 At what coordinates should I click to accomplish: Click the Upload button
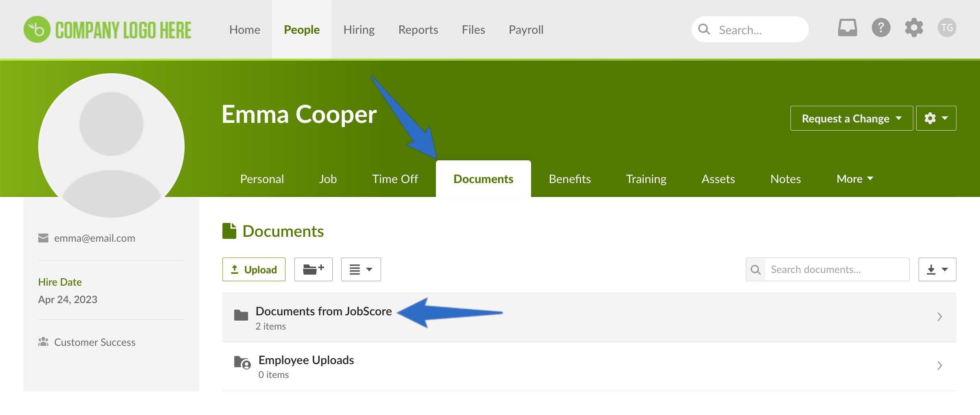tap(254, 269)
